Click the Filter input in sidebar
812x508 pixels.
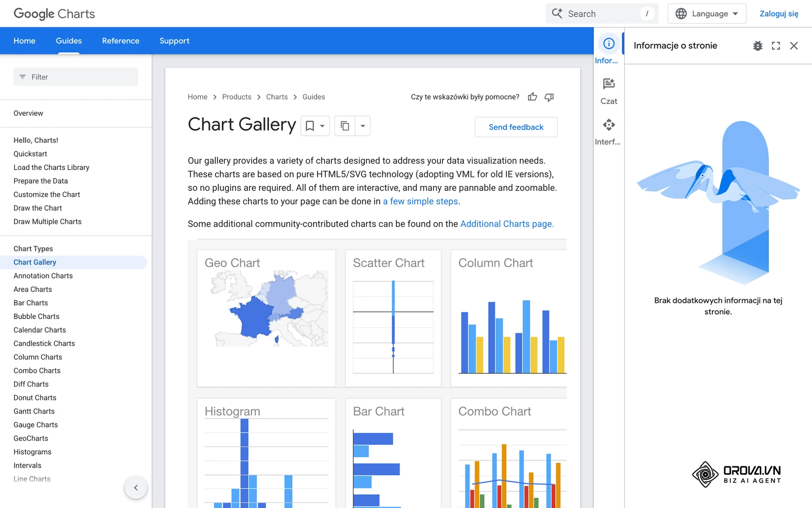click(x=76, y=77)
